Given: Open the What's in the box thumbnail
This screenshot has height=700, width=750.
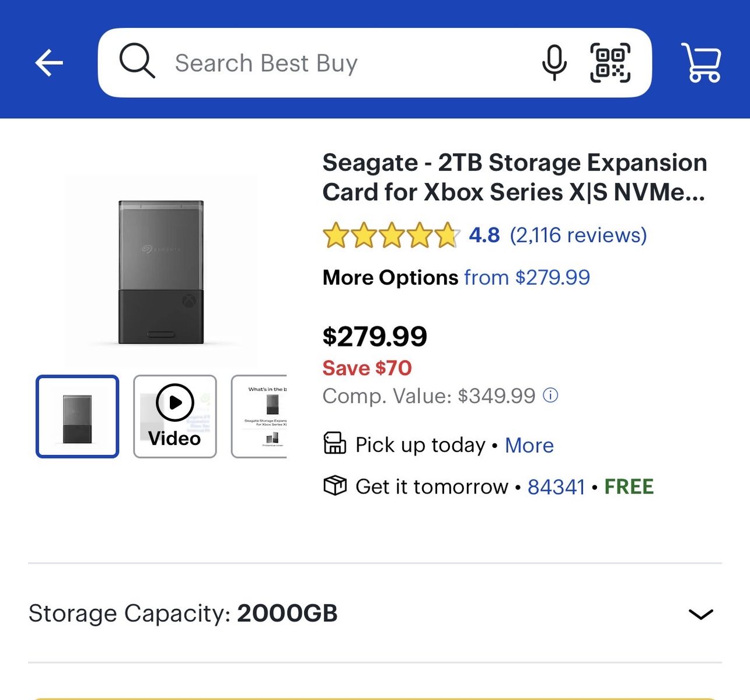Looking at the screenshot, I should 260,416.
